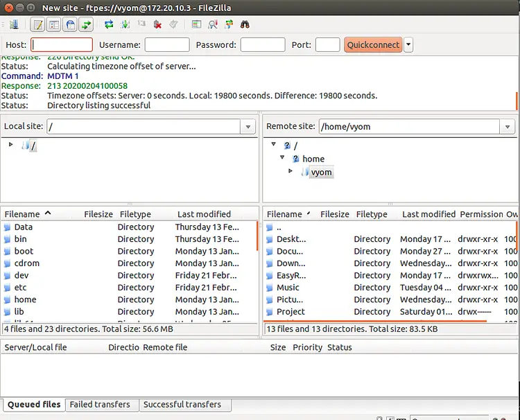Switch to the Failed transfers tab
520x420 pixels.
(x=102, y=405)
